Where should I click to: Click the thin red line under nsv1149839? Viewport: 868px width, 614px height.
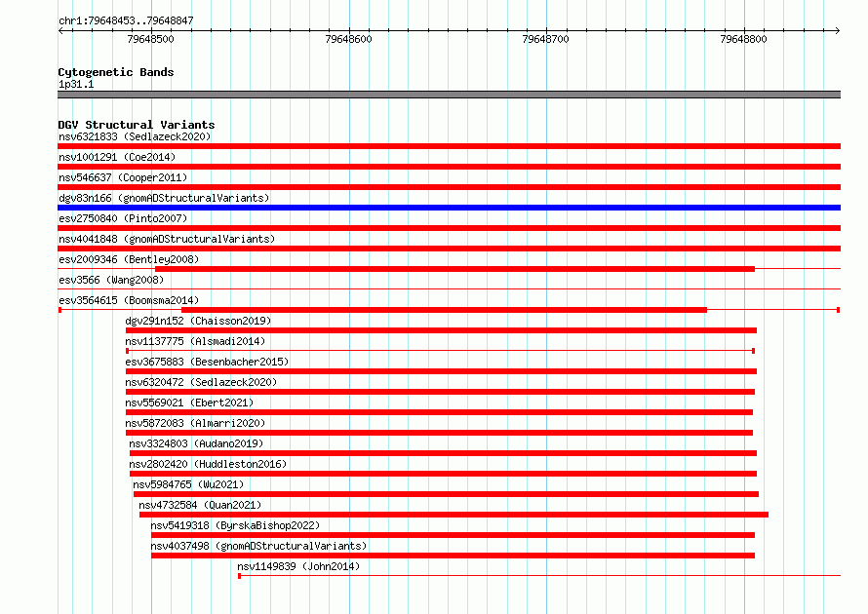pos(539,576)
